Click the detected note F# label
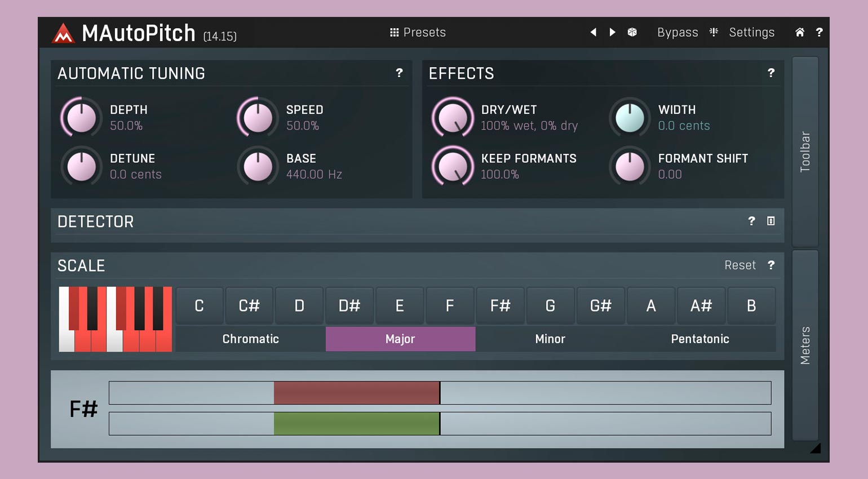This screenshot has height=479, width=868. point(83,409)
